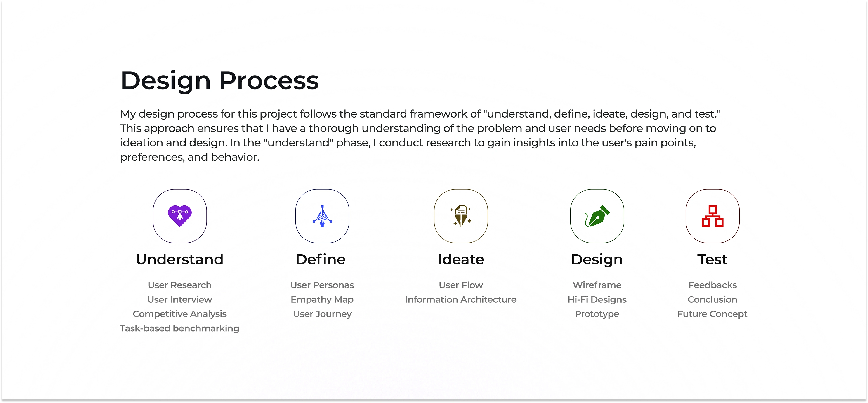Screen dimensions: 868x403
Task: Select the brown pen nib Ideate icon
Action: (461, 216)
